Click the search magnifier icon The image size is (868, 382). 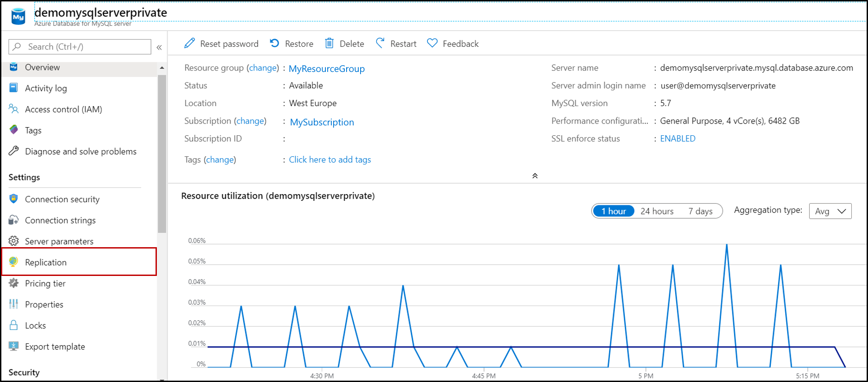(17, 46)
